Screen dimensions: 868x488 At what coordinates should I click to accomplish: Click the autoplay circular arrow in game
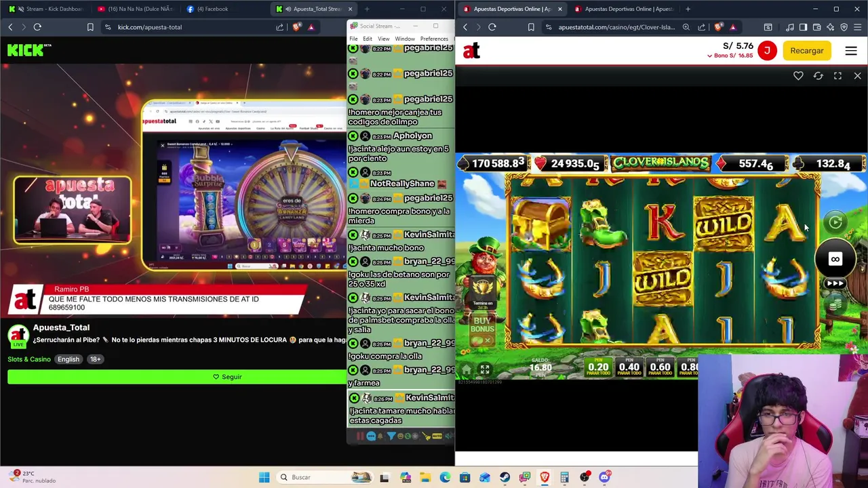[835, 222]
